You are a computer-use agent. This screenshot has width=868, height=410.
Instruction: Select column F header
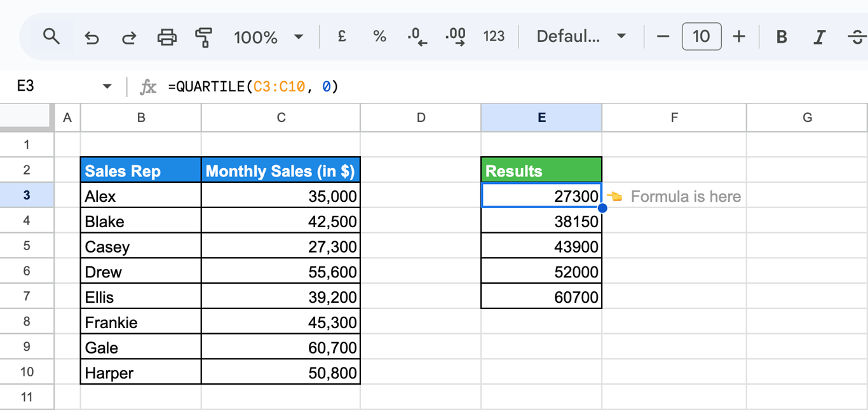674,117
